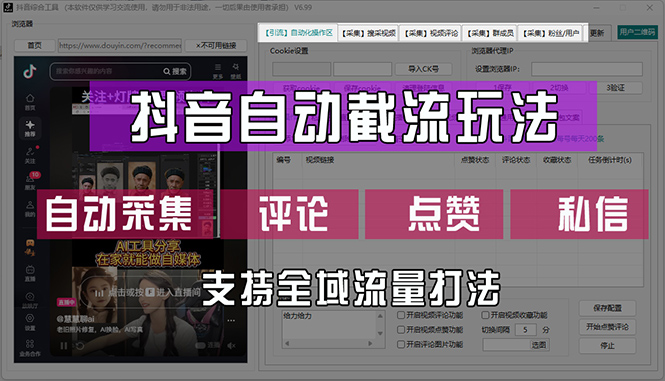Click the 壁纸 icon in Douyin header

(235, 67)
